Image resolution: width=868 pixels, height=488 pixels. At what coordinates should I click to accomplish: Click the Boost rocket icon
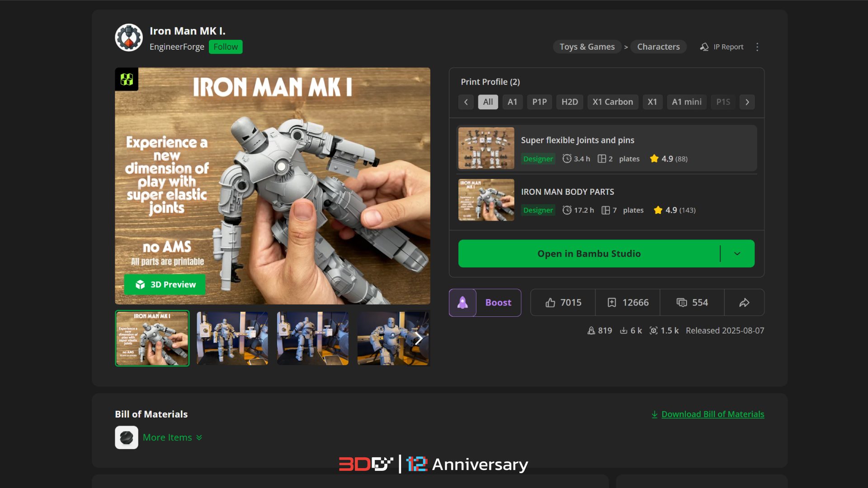[x=462, y=303]
